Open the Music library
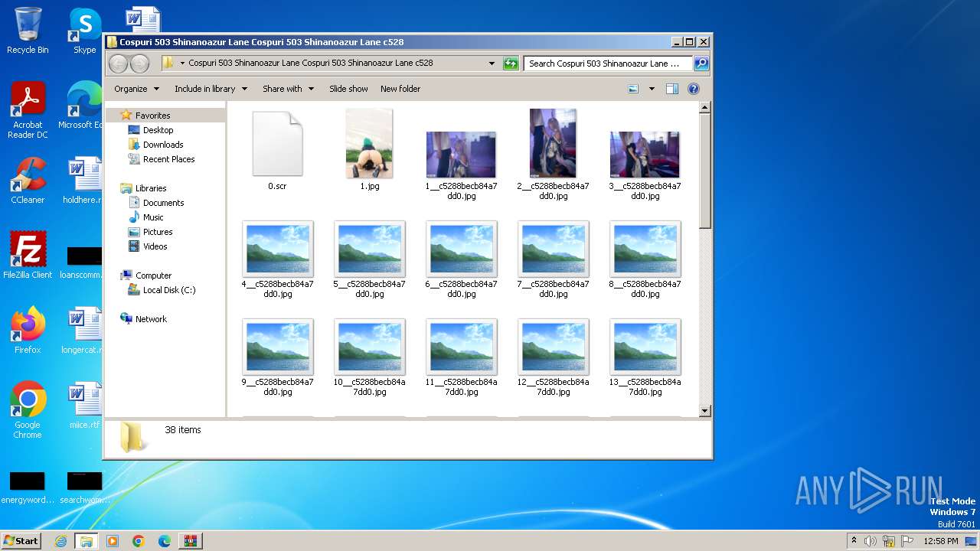The height and width of the screenshot is (551, 980). tap(153, 217)
